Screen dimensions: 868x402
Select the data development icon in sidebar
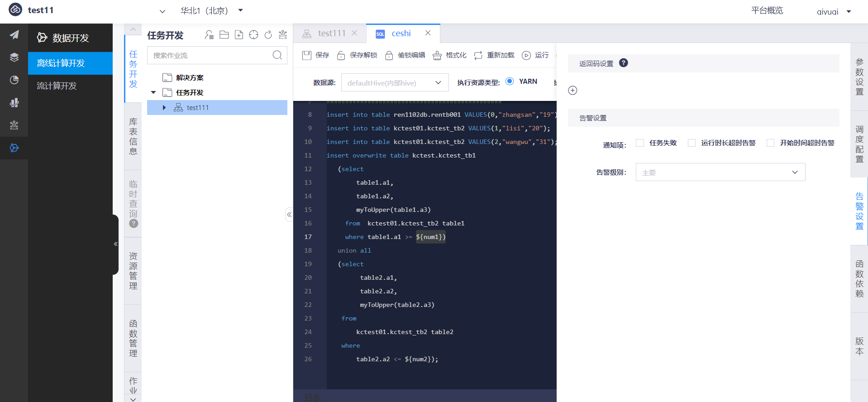coord(14,148)
